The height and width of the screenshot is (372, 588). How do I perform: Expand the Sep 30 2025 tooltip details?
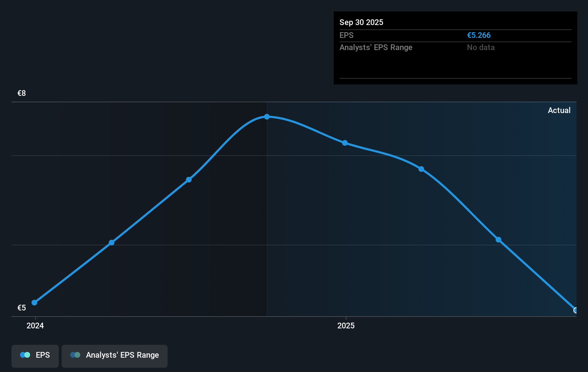tap(361, 22)
